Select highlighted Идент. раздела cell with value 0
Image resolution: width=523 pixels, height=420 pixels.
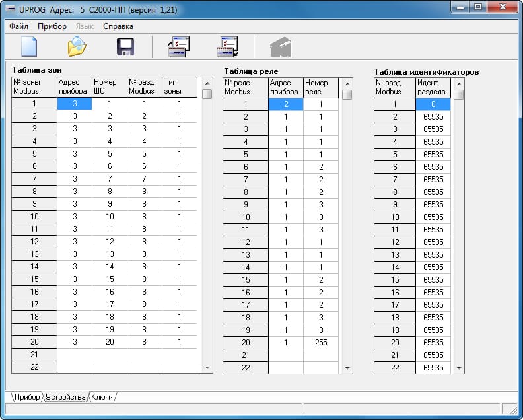(433, 104)
